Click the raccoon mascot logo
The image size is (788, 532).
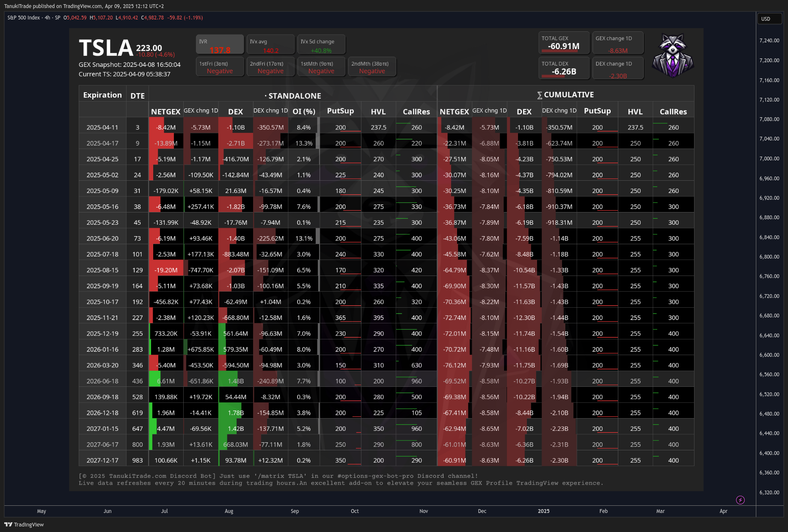click(672, 55)
